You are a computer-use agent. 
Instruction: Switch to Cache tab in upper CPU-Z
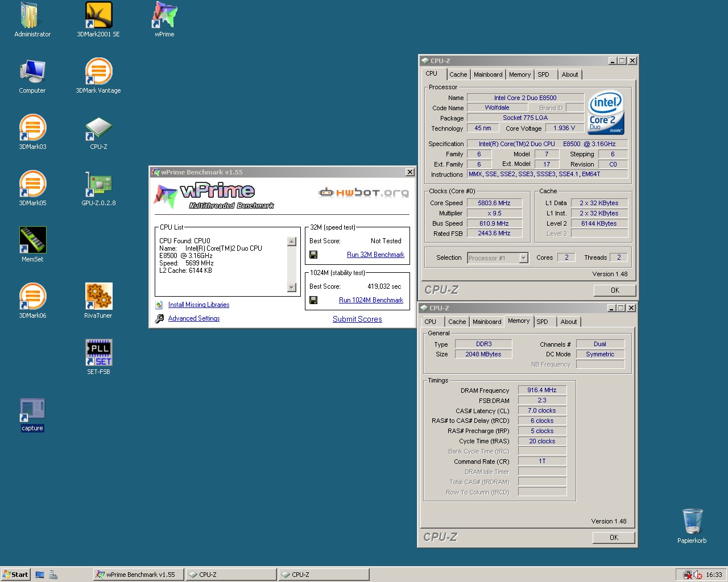click(x=458, y=74)
